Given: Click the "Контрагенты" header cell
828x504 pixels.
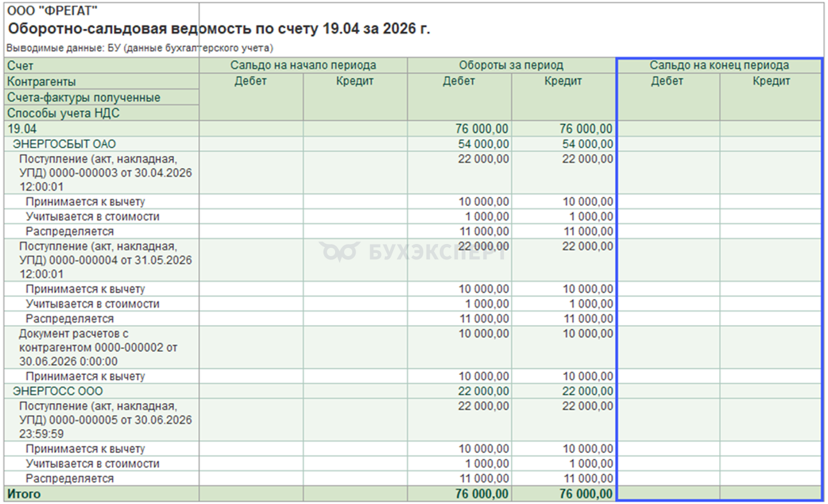Looking at the screenshot, I should tap(102, 82).
